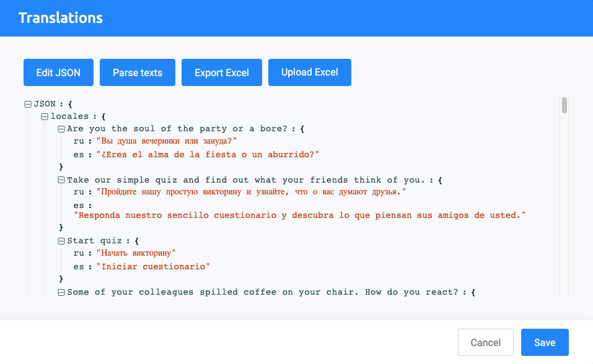Select the 'Responda nuestro sencillo cuestionario' value
593x364 pixels.
(x=300, y=215)
